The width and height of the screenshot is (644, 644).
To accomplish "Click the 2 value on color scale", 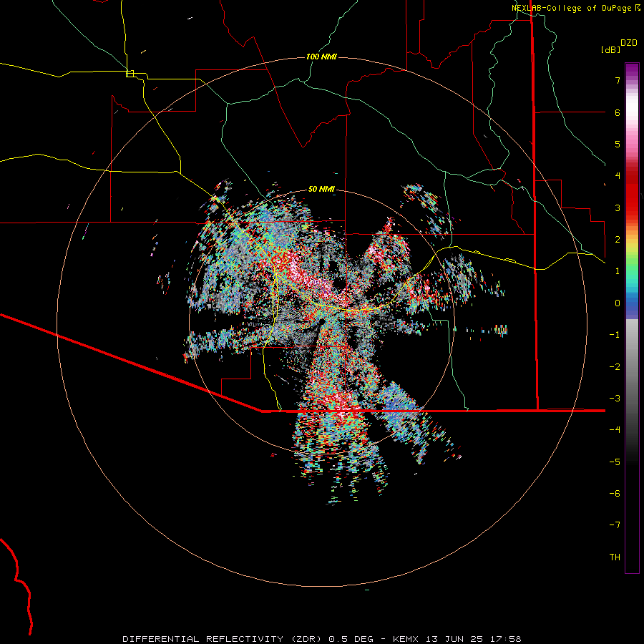I will (618, 240).
